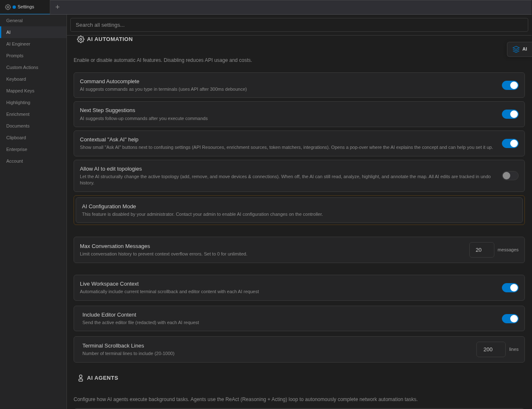
Task: Edit Max Conversation Messages value field
Action: [x=482, y=250]
